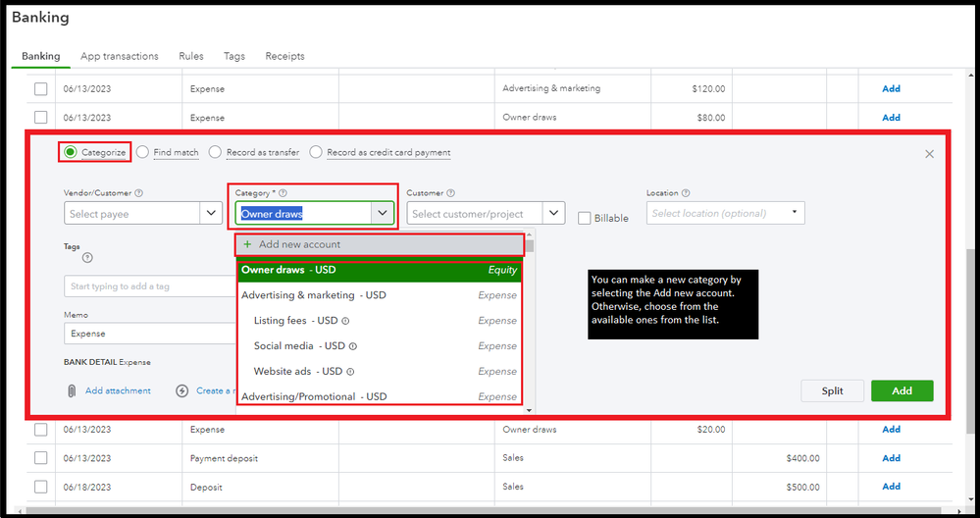This screenshot has width=980, height=518.
Task: Pick Advertising & marketing - USD category
Action: tap(380, 295)
